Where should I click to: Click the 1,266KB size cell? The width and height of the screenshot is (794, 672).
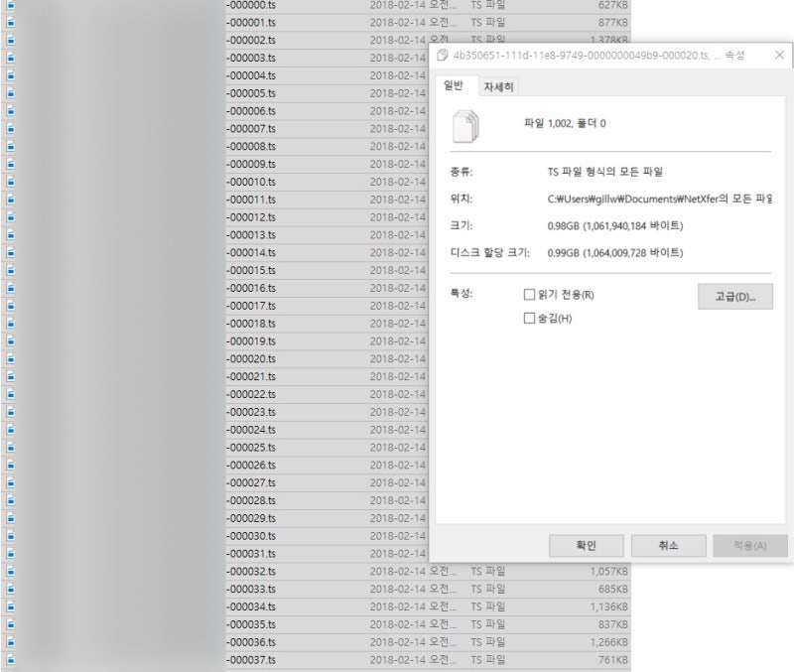click(x=608, y=642)
